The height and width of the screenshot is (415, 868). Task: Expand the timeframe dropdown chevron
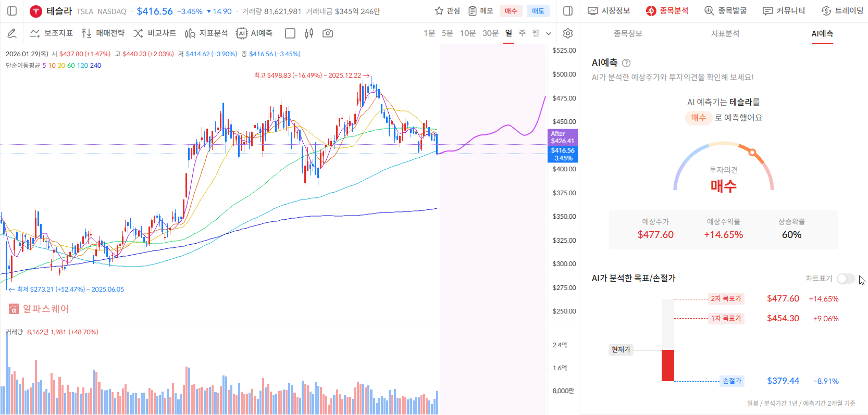549,33
